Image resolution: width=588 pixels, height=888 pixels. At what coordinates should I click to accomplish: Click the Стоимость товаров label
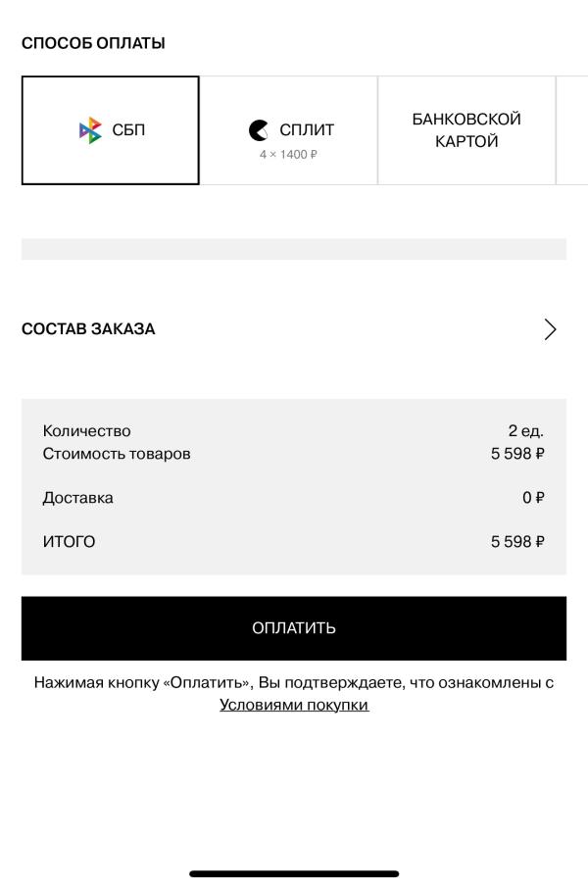point(117,454)
